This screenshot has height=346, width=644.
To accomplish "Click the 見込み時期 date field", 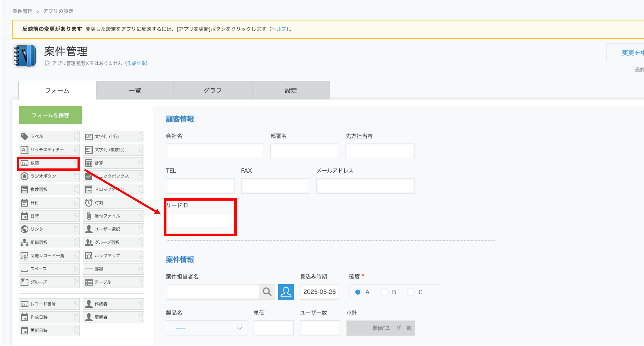I will (320, 292).
